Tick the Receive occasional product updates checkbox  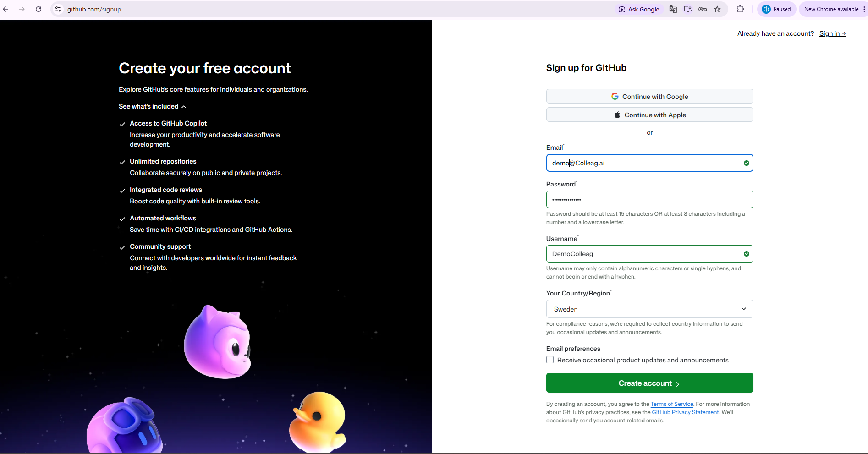tap(550, 360)
